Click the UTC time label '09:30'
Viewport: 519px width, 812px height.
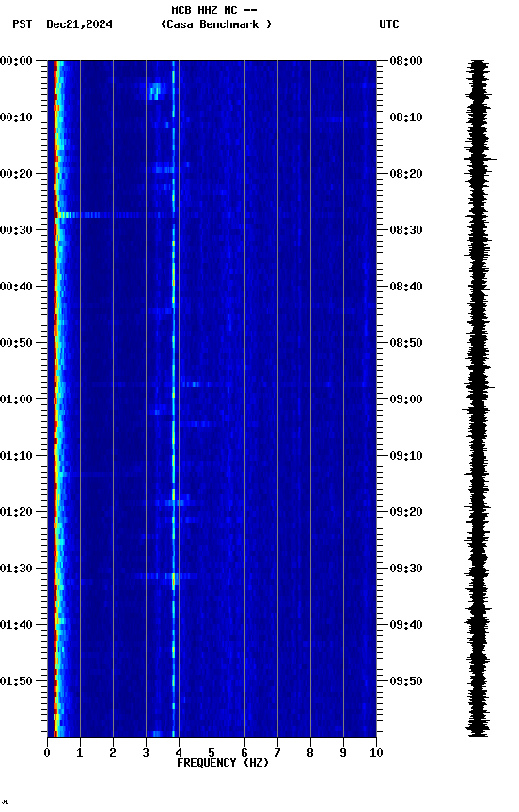(x=406, y=570)
